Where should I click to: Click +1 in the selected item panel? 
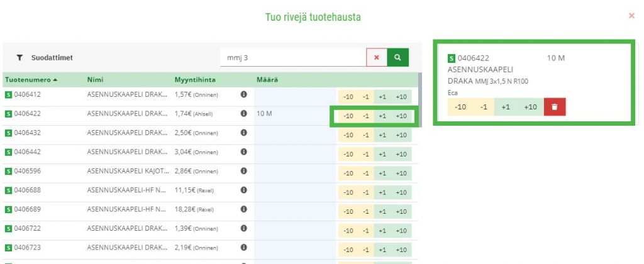pos(506,107)
